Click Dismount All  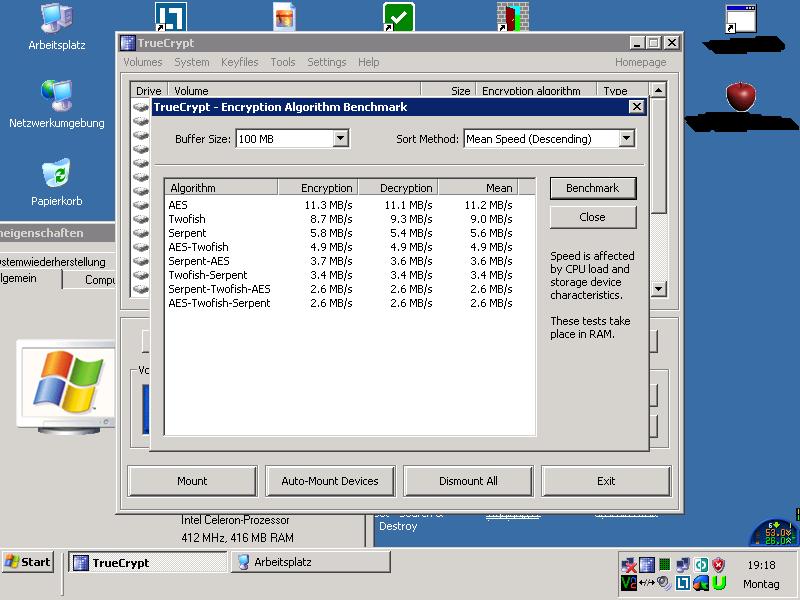point(468,481)
